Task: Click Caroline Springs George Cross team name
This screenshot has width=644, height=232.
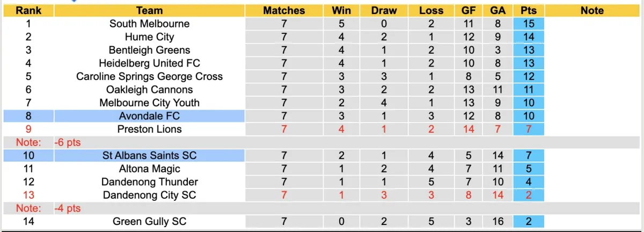Action: [x=149, y=76]
